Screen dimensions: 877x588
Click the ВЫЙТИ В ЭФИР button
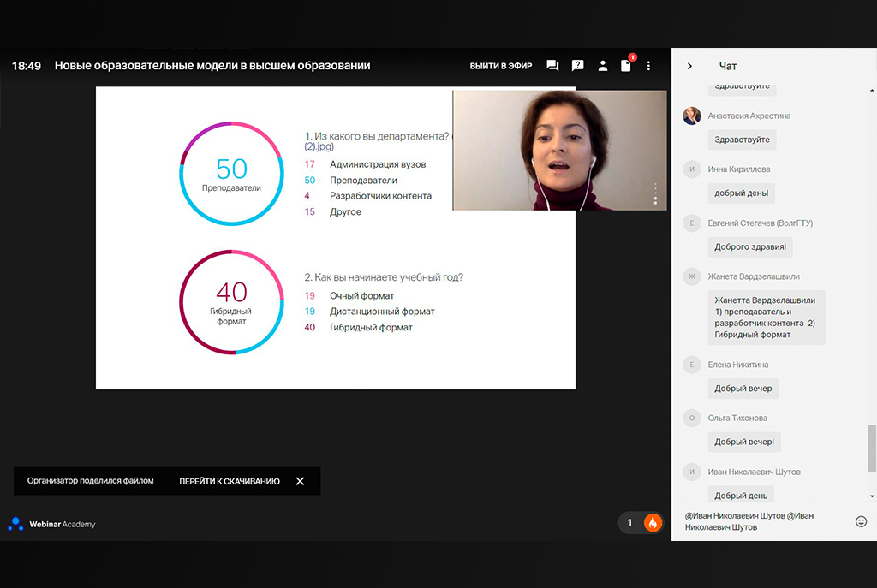pyautogui.click(x=500, y=66)
